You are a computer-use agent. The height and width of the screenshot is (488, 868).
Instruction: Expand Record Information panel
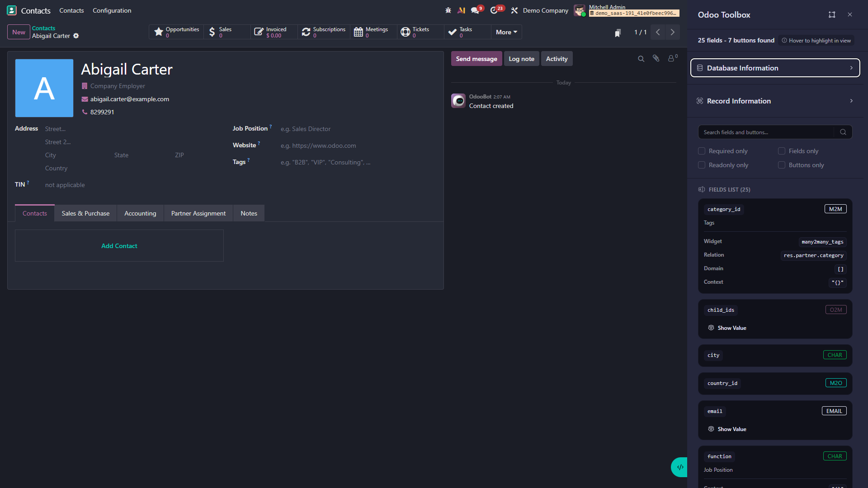[774, 101]
